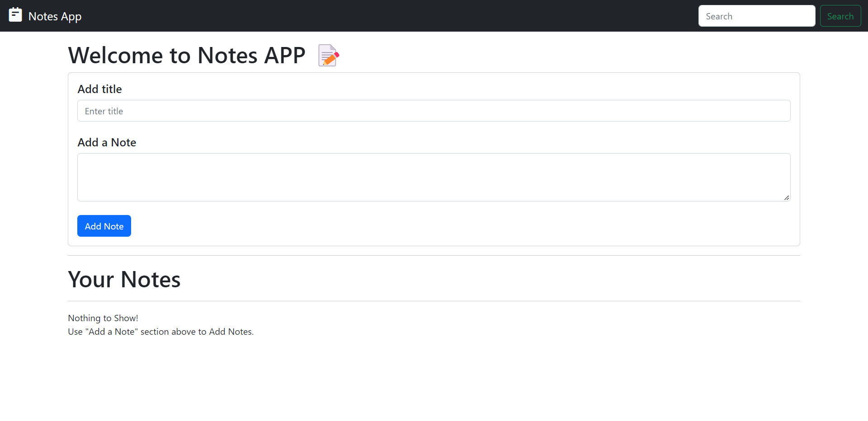Click the Search button
The width and height of the screenshot is (868, 421).
click(x=840, y=15)
